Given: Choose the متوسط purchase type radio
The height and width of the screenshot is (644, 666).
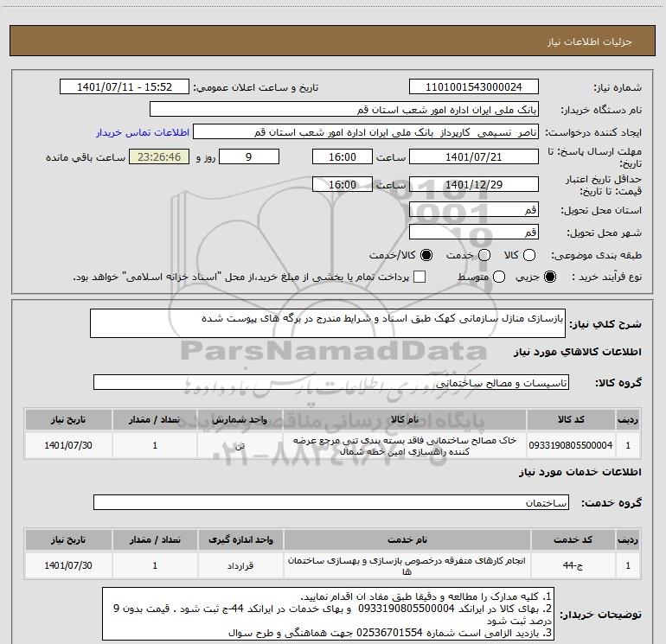Looking at the screenshot, I should (499, 277).
